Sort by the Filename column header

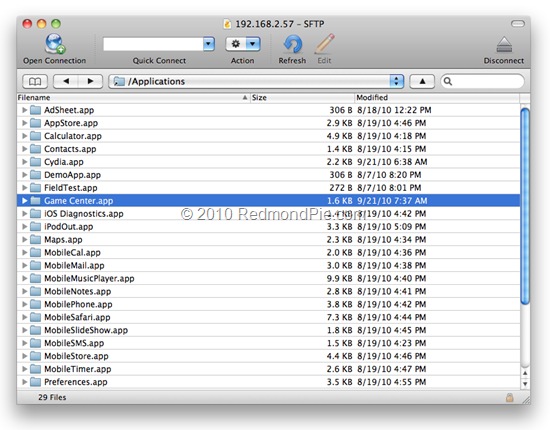[133, 98]
